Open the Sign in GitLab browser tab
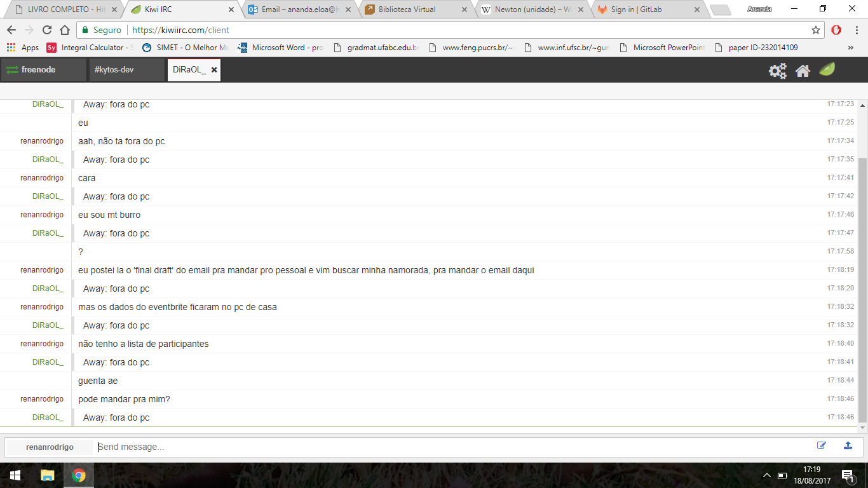Viewport: 868px width, 488px height. click(x=651, y=10)
